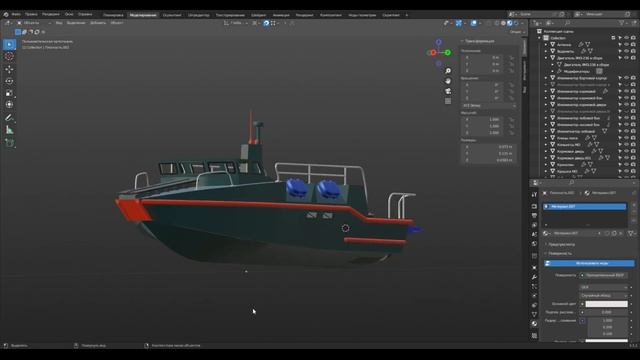Select the Transform tool
The width and height of the screenshot is (640, 360).
pos(9,105)
